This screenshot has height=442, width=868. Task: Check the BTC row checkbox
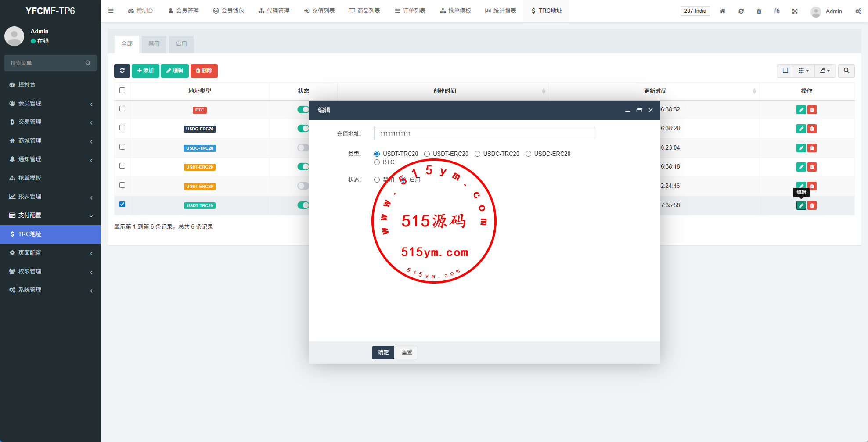tap(122, 109)
